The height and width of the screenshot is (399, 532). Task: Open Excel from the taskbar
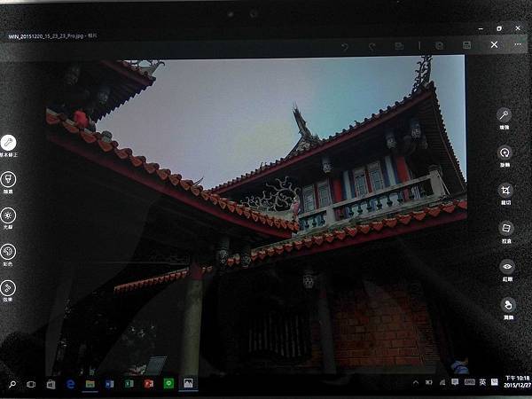coord(129,384)
